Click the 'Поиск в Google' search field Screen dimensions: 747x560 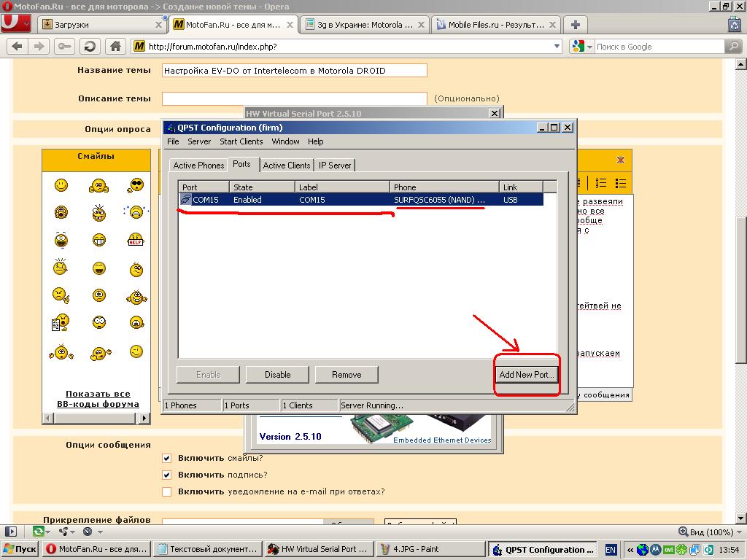click(x=659, y=47)
